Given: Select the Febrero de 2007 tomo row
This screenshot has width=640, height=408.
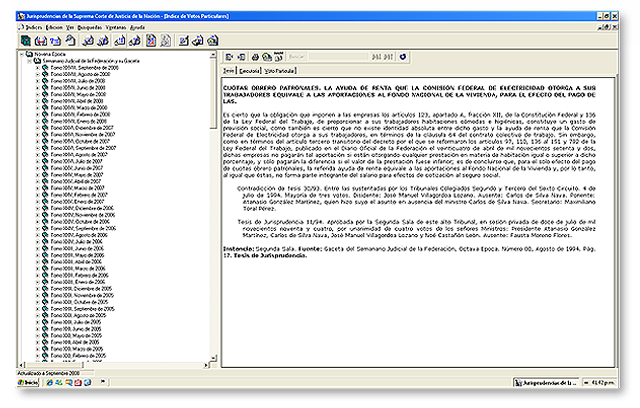Looking at the screenshot, I should (79, 195).
